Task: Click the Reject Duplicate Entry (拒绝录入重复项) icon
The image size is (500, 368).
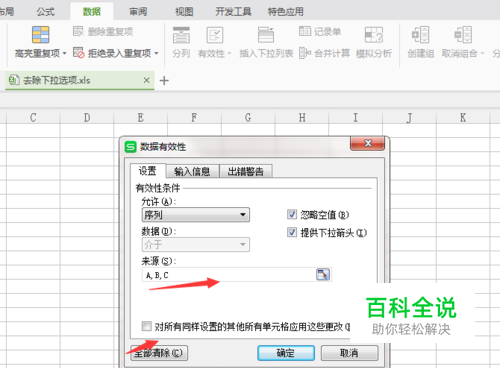Action: coord(79,53)
